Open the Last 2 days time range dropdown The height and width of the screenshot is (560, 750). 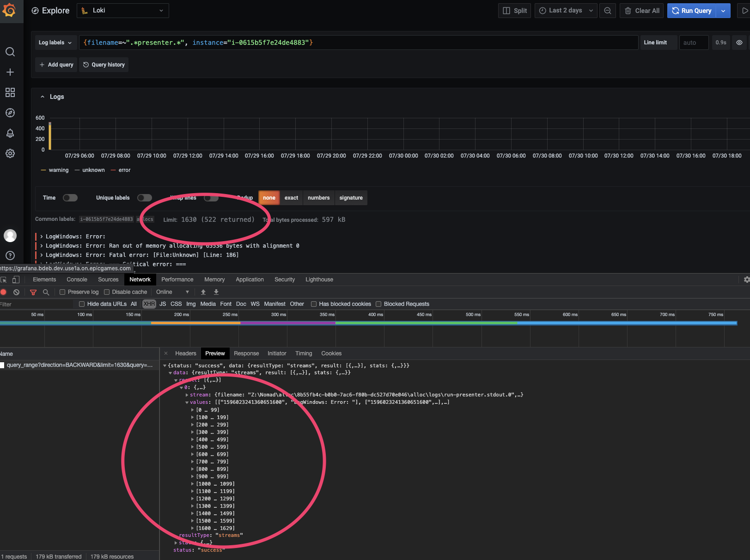(x=565, y=10)
